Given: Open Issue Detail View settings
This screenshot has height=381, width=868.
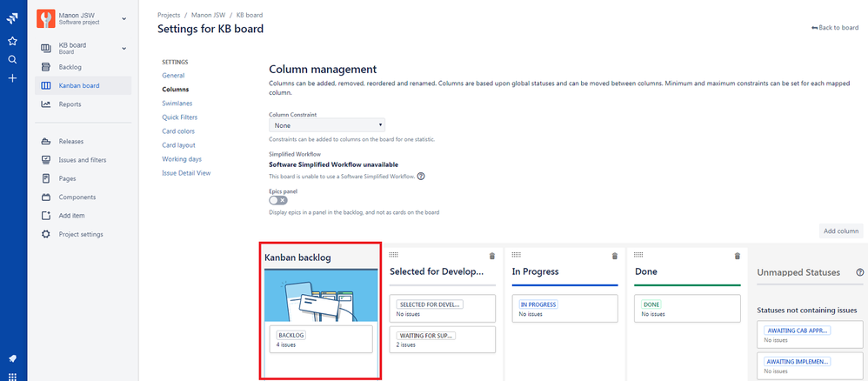Looking at the screenshot, I should coord(186,173).
